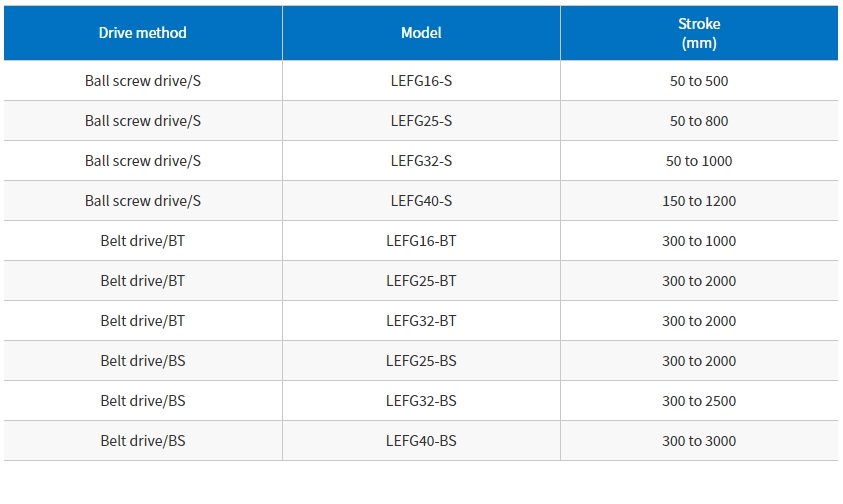
Task: Select the LEFG25-BT model cell
Action: (422, 281)
